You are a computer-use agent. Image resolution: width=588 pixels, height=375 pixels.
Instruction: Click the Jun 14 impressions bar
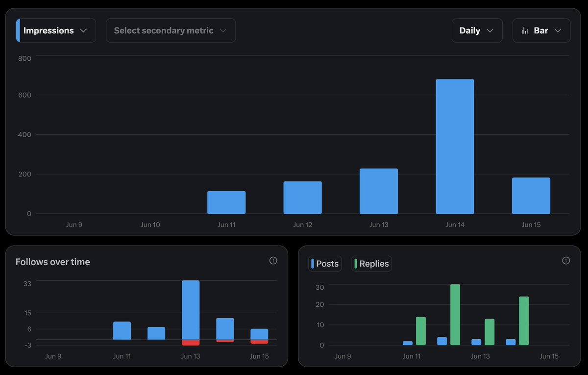pos(455,147)
